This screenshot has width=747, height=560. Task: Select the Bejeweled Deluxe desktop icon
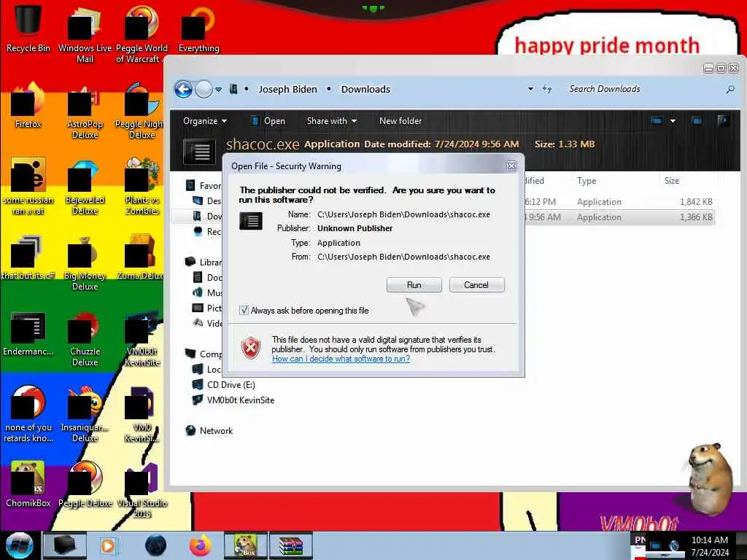(x=85, y=187)
